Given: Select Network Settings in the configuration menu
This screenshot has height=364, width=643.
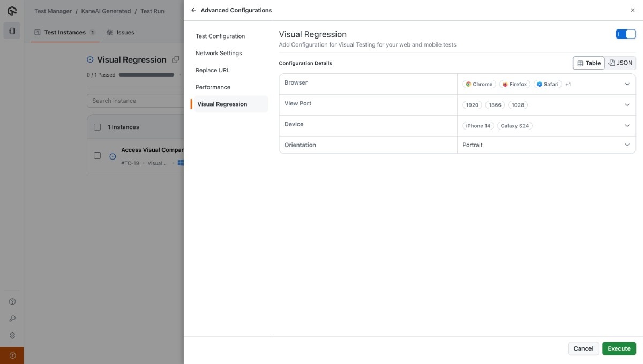Looking at the screenshot, I should (x=219, y=53).
